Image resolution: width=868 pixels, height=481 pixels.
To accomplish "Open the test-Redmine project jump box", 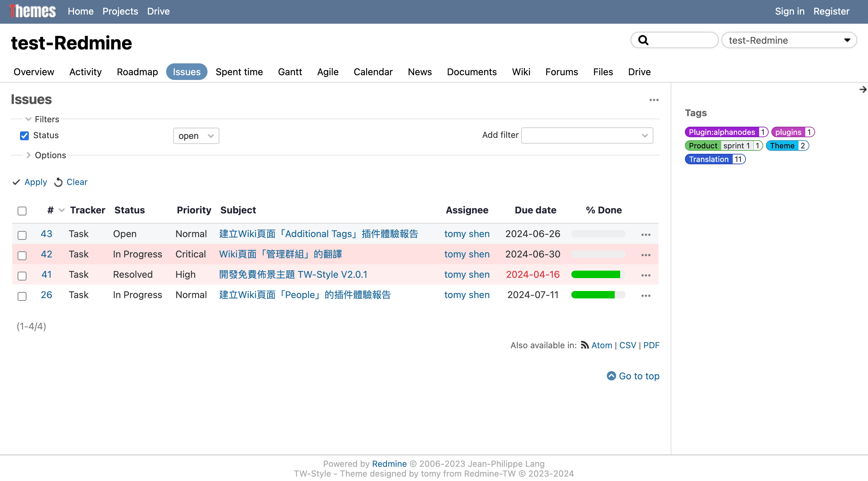I will tap(789, 40).
